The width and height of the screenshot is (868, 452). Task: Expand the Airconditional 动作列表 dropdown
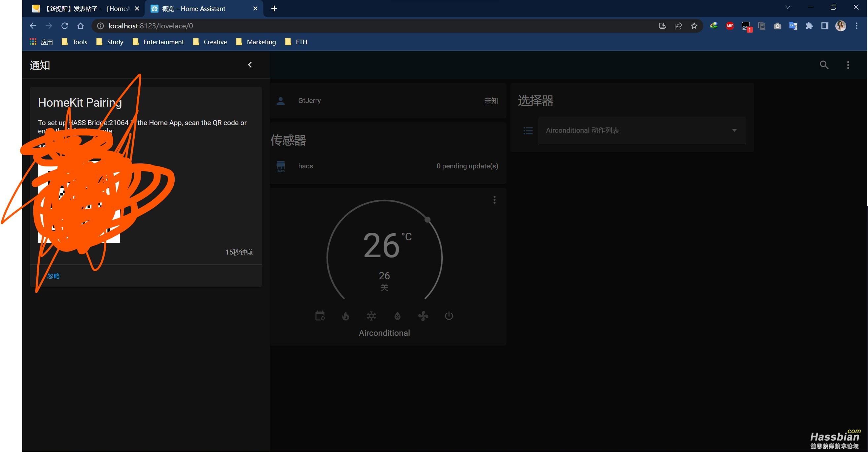(x=735, y=130)
